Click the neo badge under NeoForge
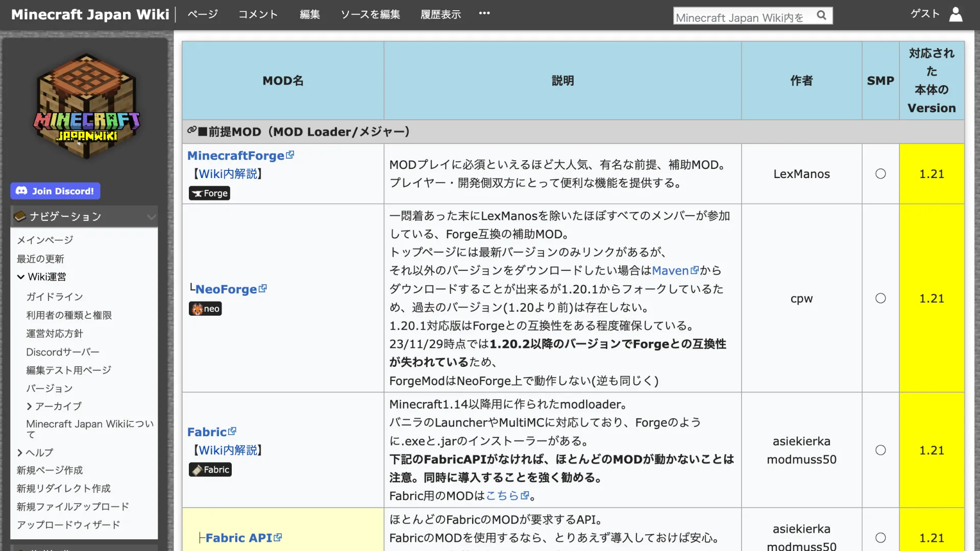Image resolution: width=980 pixels, height=551 pixels. pos(205,309)
